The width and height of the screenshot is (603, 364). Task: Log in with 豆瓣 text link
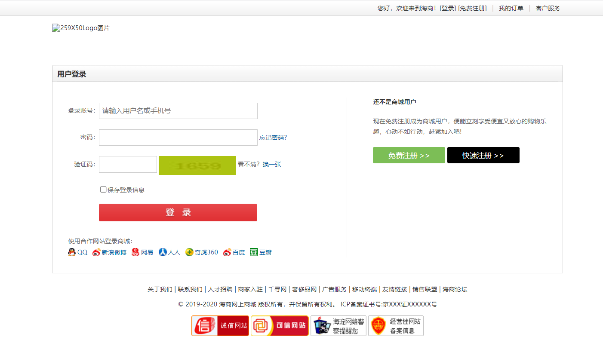(265, 252)
